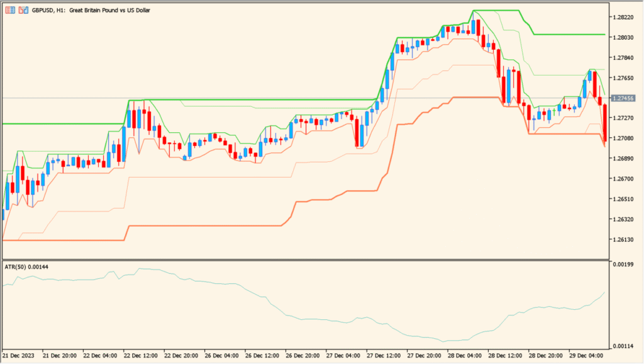Screen dimensions: 644x364
Task: Select the highlighted price box on the scale
Action: tap(625, 98)
